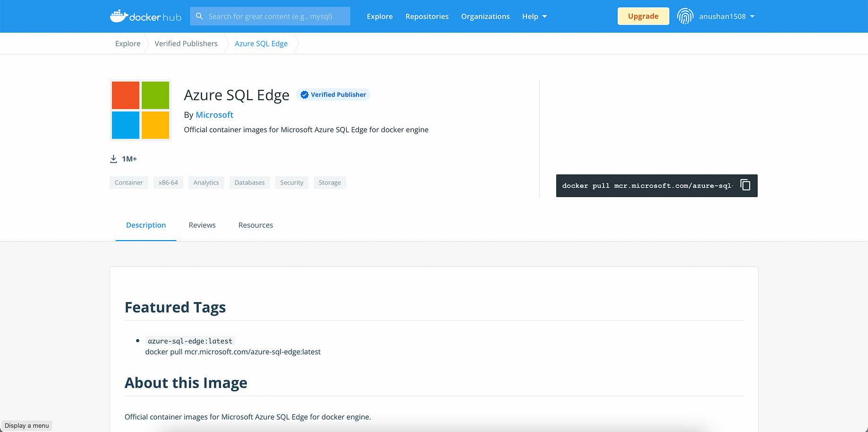This screenshot has width=868, height=432.
Task: Open the fingerprint user avatar
Action: [685, 16]
